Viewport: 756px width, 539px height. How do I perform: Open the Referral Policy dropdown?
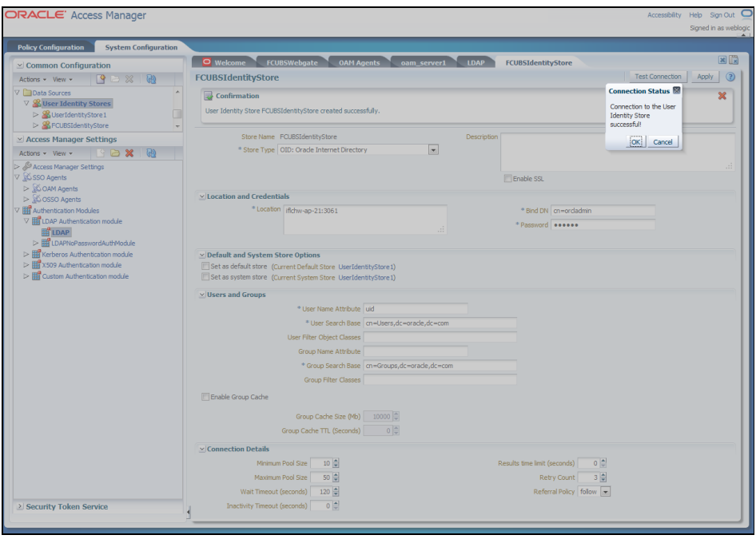tap(606, 491)
